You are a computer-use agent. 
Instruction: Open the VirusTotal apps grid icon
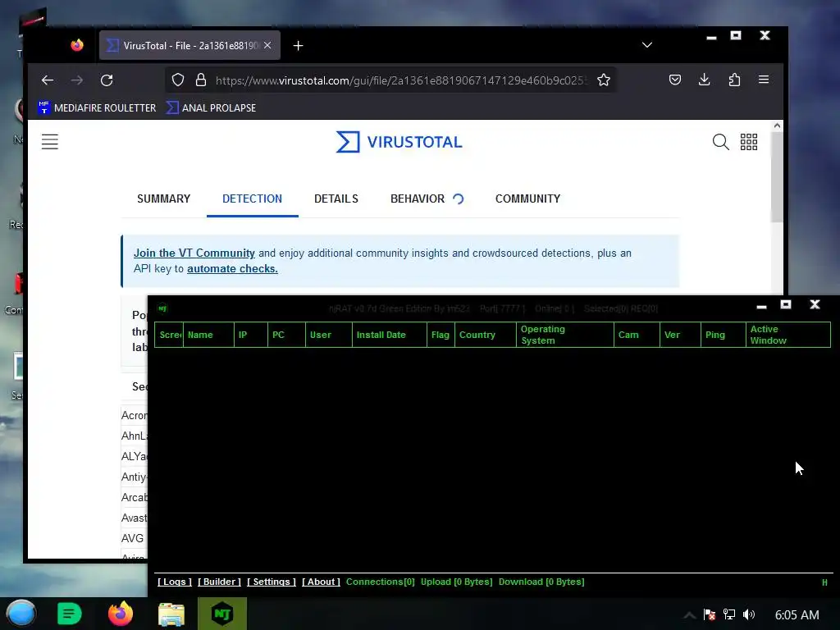(x=749, y=142)
